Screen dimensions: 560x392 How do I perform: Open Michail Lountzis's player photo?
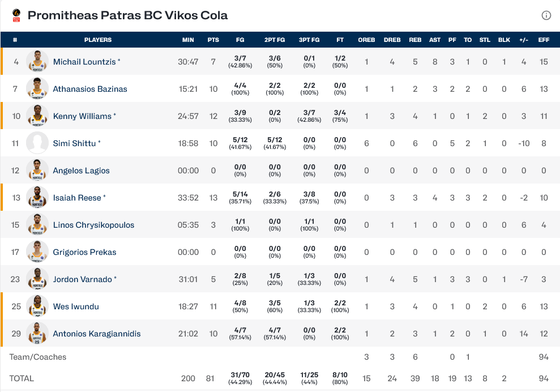click(37, 62)
